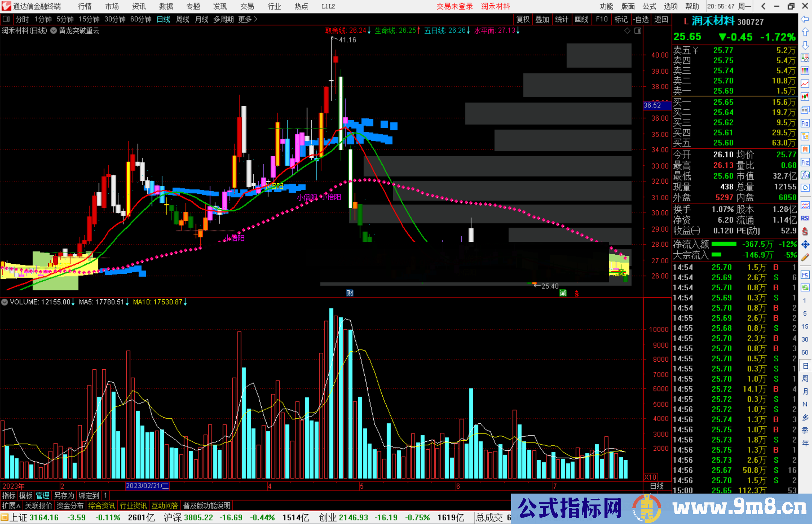Click the green refresh icon in sidebar
Image resolution: width=812 pixels, height=524 pixels.
pos(805,288)
